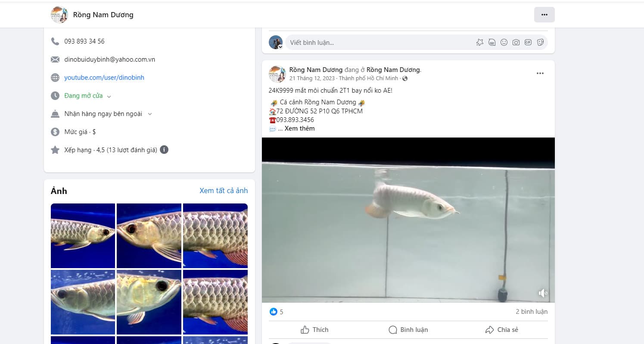Expand the post text with Xem thêm
644x344 pixels.
click(299, 128)
